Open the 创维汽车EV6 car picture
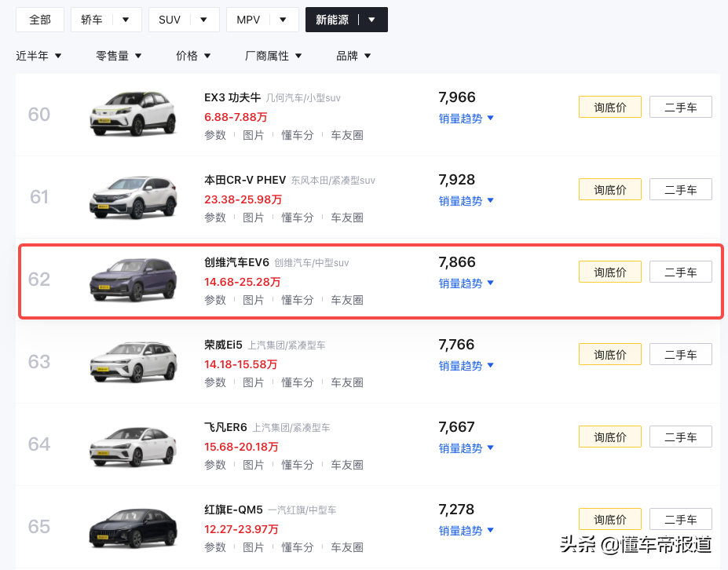The height and width of the screenshot is (570, 728). point(126,280)
